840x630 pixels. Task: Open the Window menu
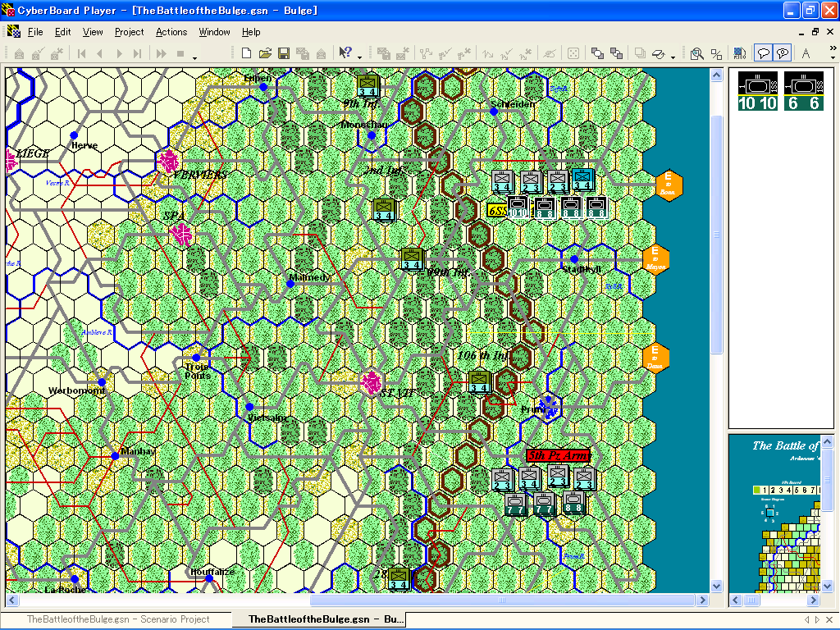point(214,32)
